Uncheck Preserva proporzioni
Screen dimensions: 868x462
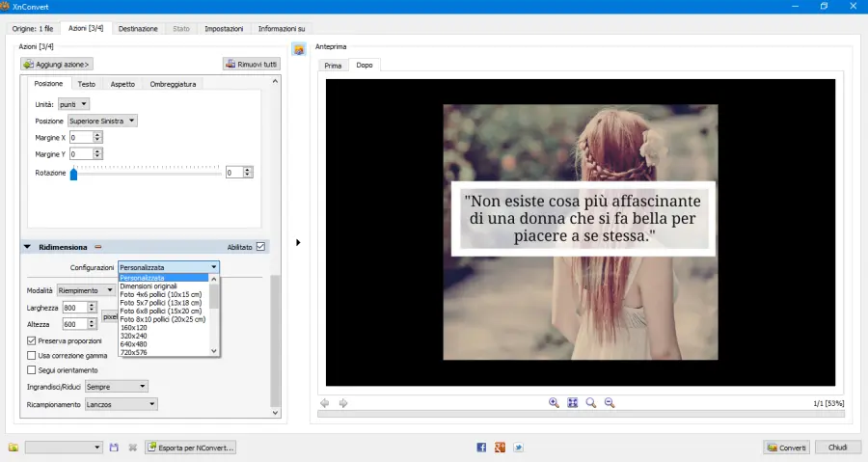[x=32, y=340]
